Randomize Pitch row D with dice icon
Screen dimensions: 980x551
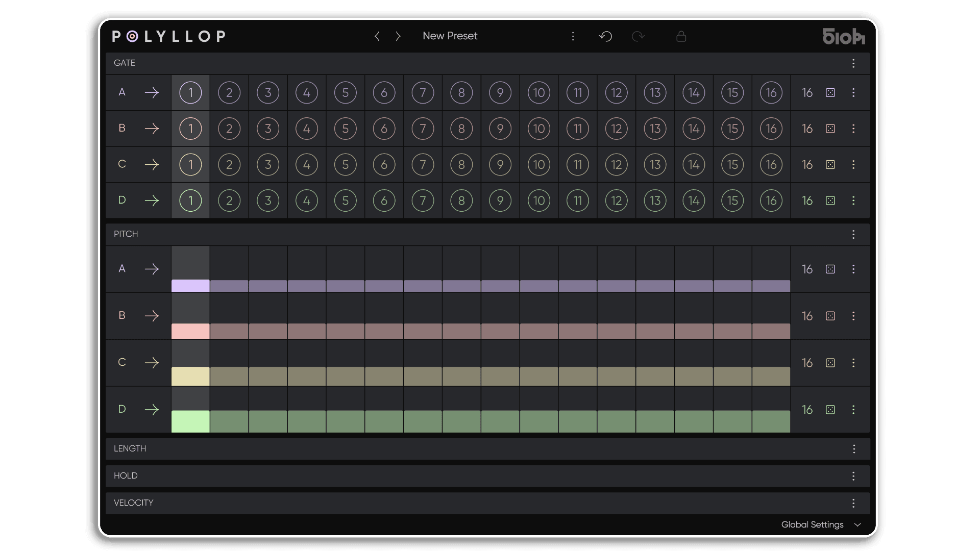830,410
